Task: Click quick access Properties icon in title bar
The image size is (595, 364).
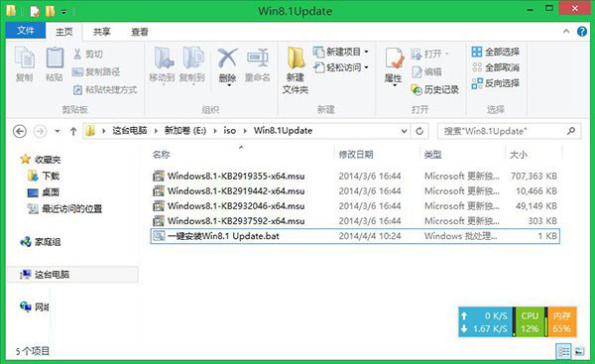Action: pos(35,11)
